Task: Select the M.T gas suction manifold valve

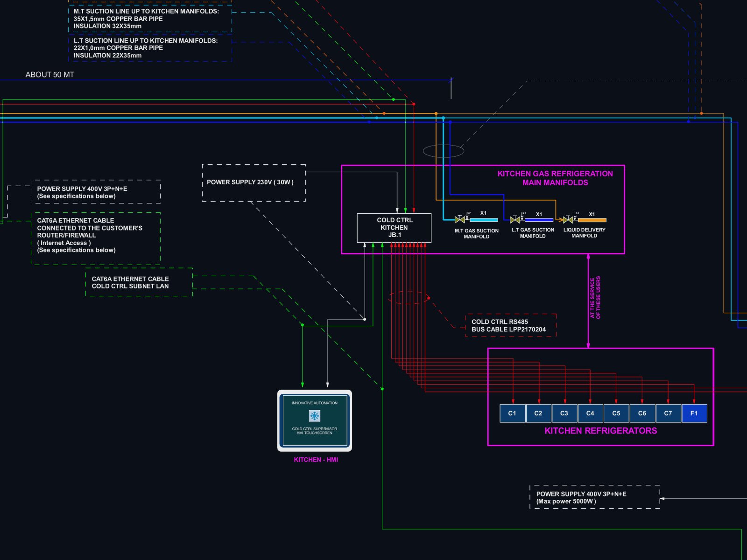Action: (460, 219)
